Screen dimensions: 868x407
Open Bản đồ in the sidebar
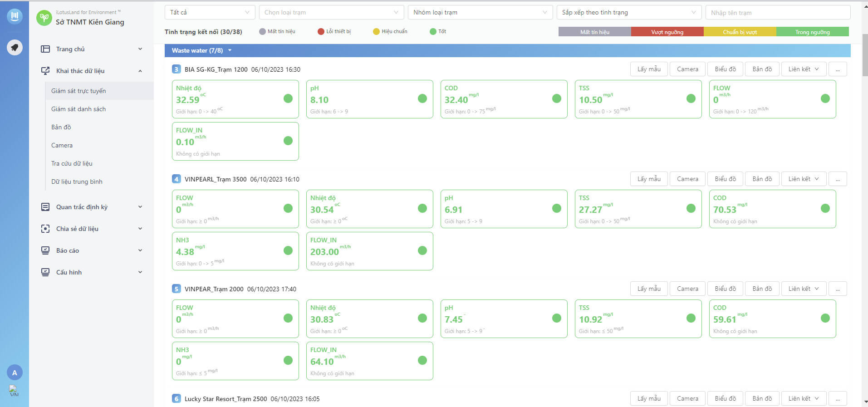pos(99,127)
